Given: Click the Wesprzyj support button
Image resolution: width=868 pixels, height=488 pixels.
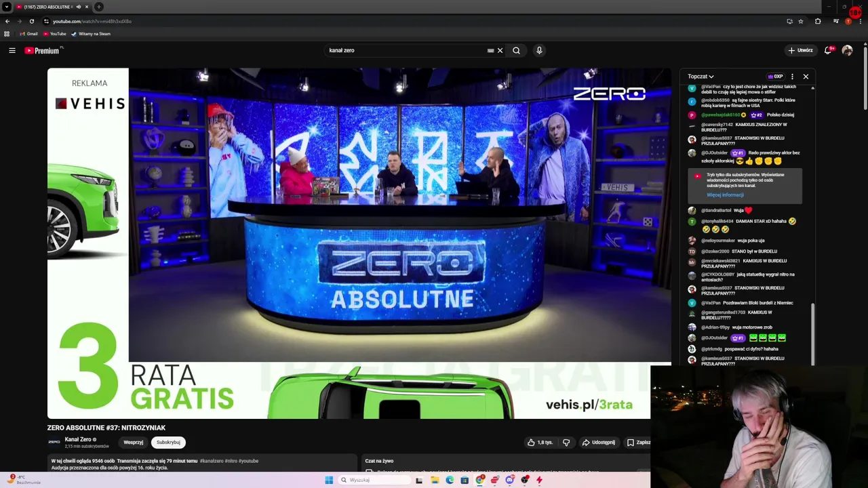Looking at the screenshot, I should 133,443.
